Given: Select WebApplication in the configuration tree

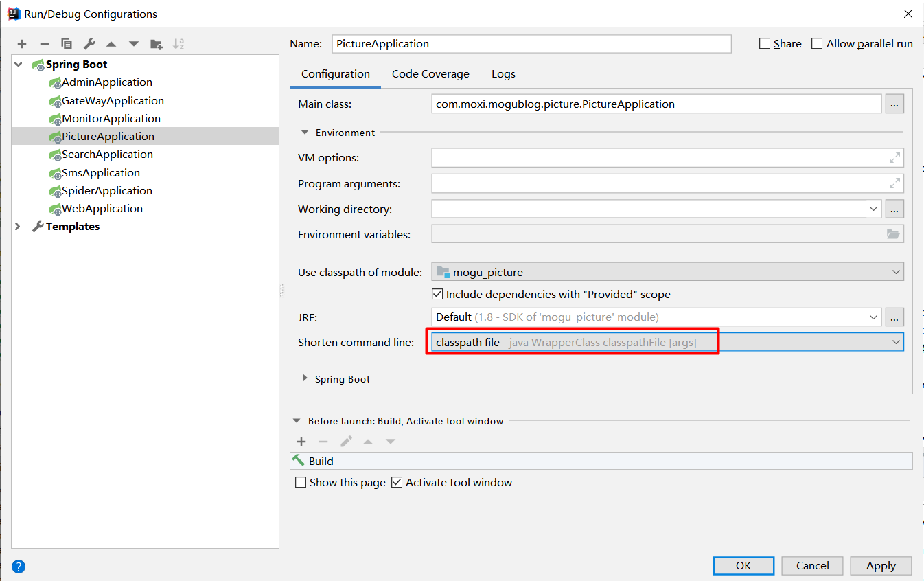Looking at the screenshot, I should coord(102,209).
